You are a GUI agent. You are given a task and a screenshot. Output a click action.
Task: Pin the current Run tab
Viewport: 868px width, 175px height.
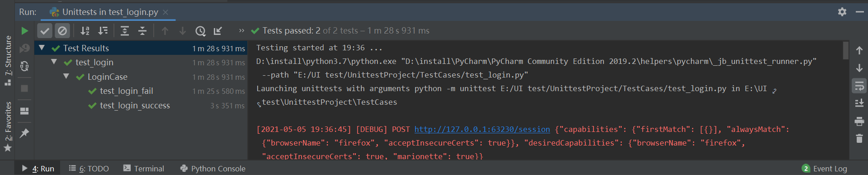coord(24,133)
